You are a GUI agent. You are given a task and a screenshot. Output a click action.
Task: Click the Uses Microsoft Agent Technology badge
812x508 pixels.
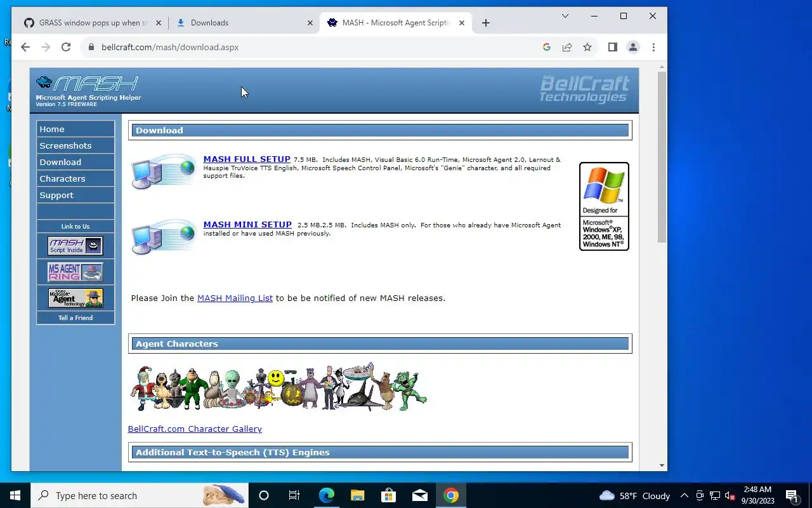75,298
